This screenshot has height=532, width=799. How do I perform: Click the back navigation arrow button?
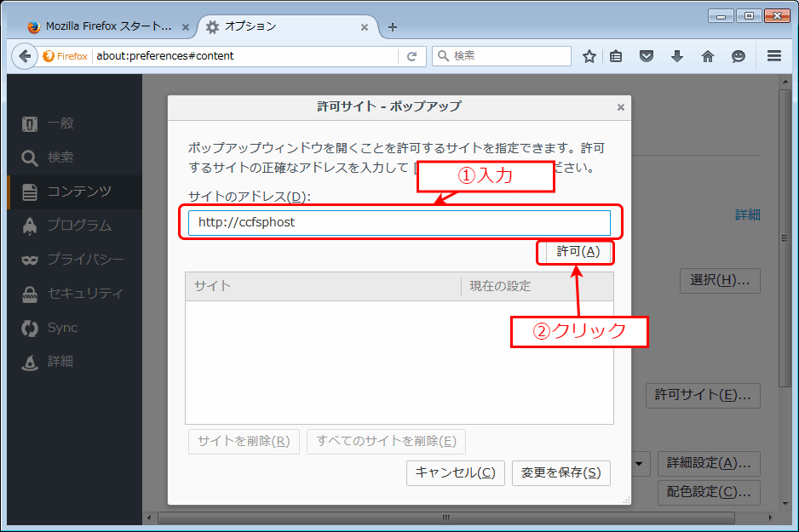25,56
